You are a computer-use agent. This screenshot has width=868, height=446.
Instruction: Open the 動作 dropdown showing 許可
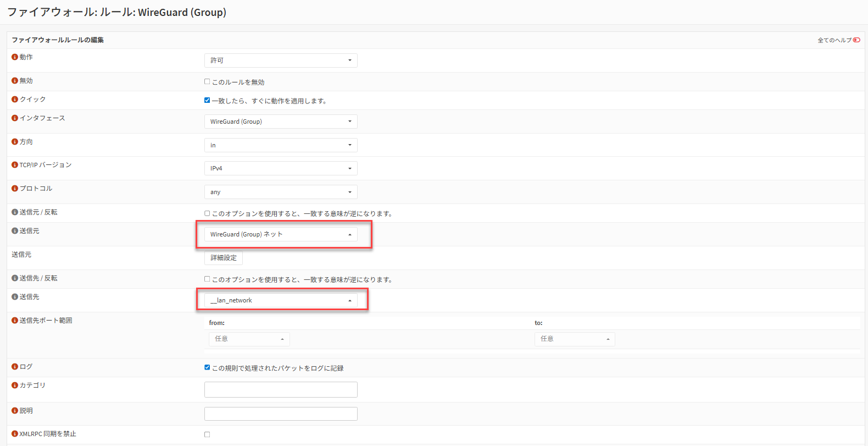[281, 60]
